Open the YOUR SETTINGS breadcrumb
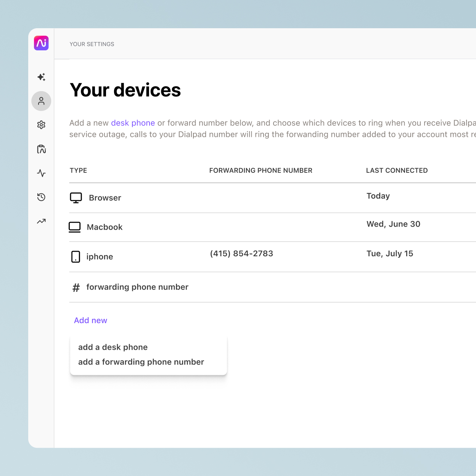 click(92, 44)
